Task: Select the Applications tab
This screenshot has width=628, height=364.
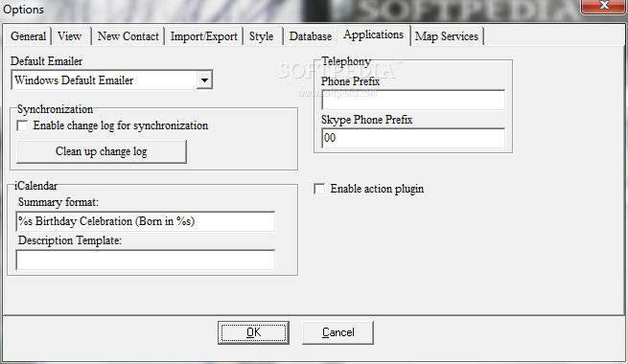Action: coord(373,35)
